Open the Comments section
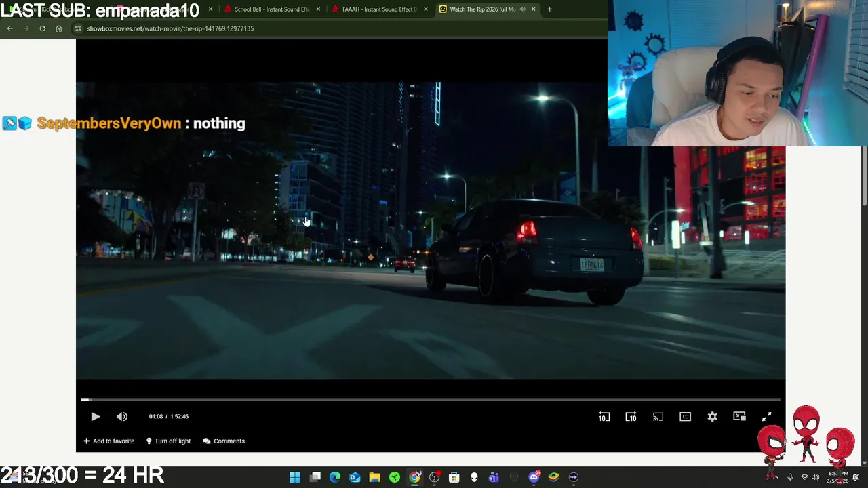The height and width of the screenshot is (488, 868). [224, 441]
